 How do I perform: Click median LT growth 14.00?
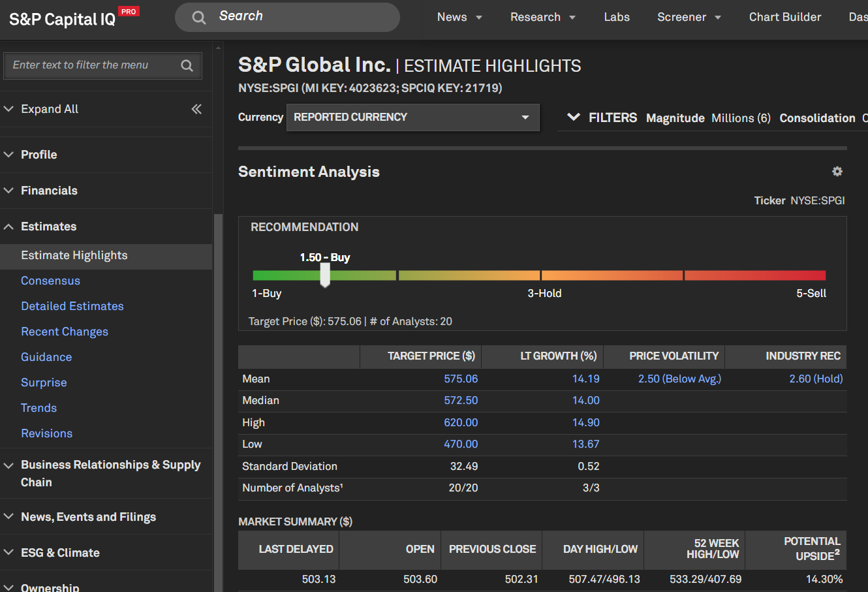coord(586,401)
